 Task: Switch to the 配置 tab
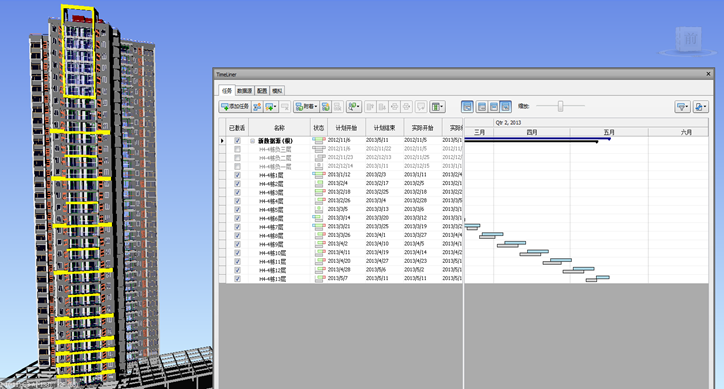(262, 91)
